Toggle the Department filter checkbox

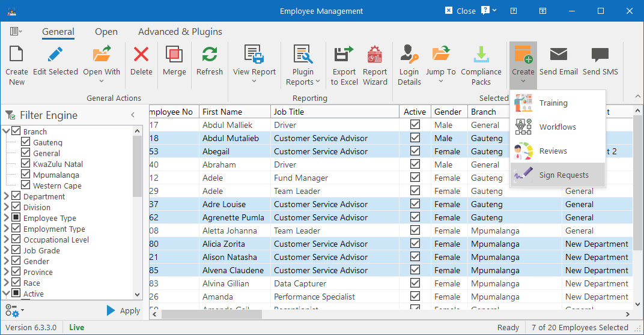click(x=16, y=196)
